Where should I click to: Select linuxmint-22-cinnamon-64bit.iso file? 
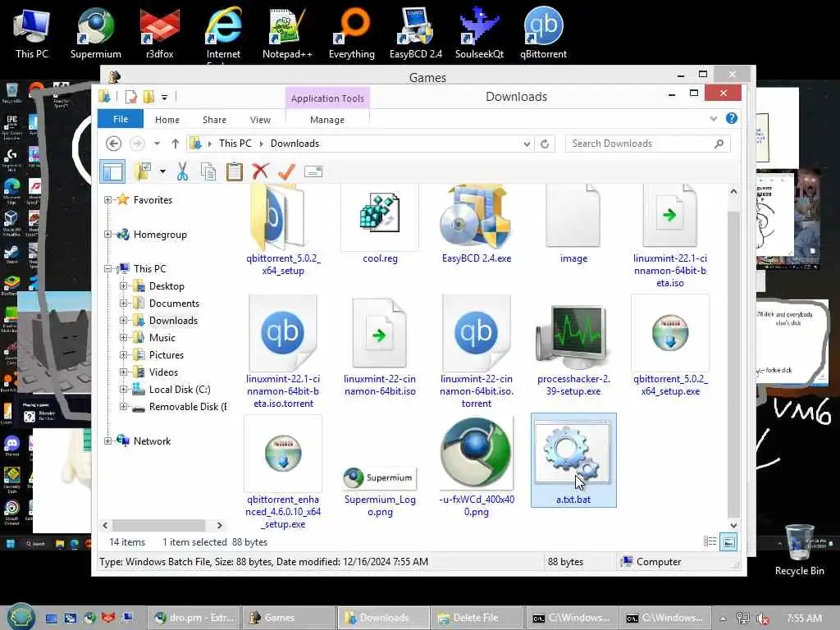coord(380,348)
